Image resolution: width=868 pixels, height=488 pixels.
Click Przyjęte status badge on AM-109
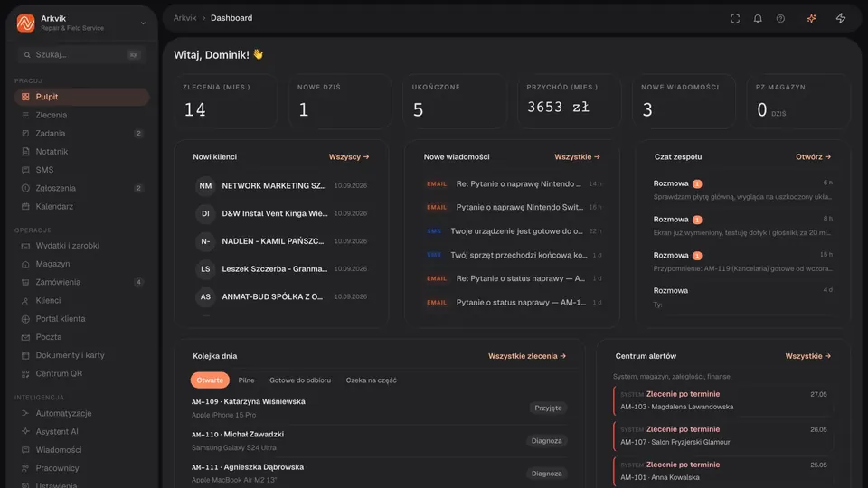point(548,408)
